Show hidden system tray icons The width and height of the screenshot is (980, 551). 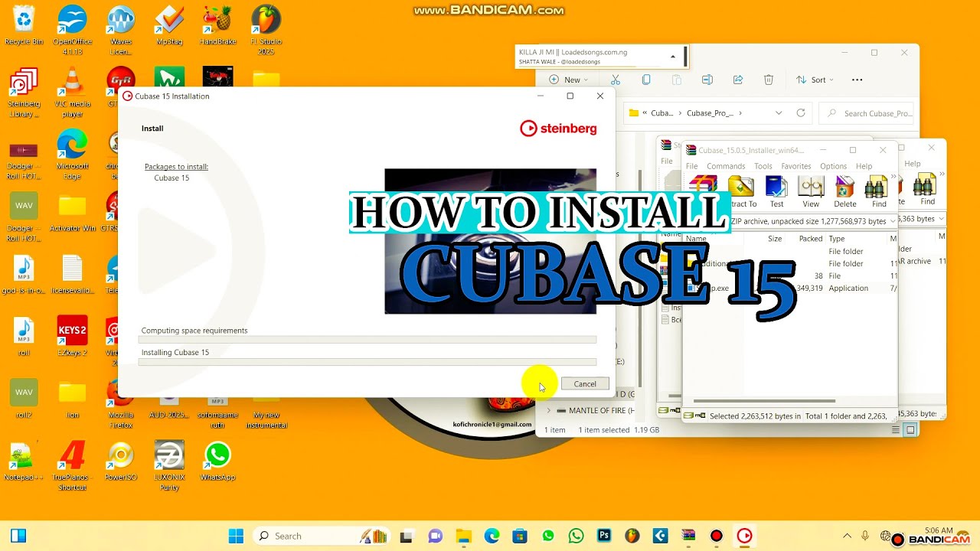[x=847, y=536]
